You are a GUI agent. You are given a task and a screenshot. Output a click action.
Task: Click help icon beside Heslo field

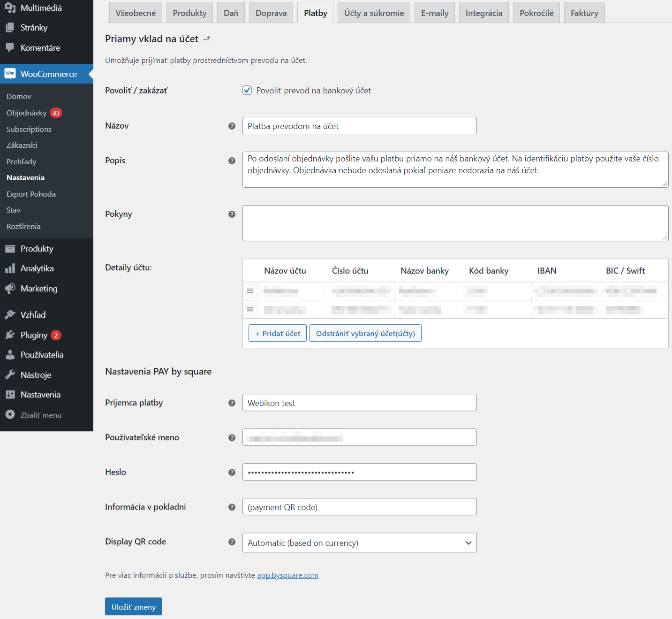point(232,472)
